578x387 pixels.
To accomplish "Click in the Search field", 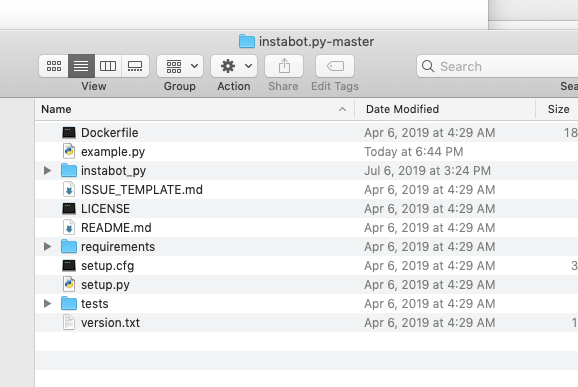I will coord(497,66).
